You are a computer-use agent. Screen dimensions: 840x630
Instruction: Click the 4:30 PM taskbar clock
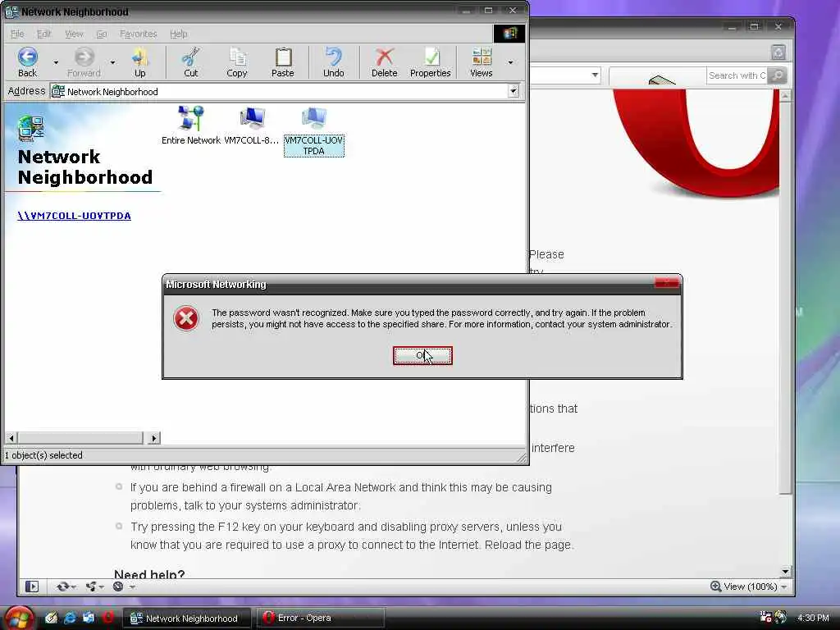click(x=813, y=618)
